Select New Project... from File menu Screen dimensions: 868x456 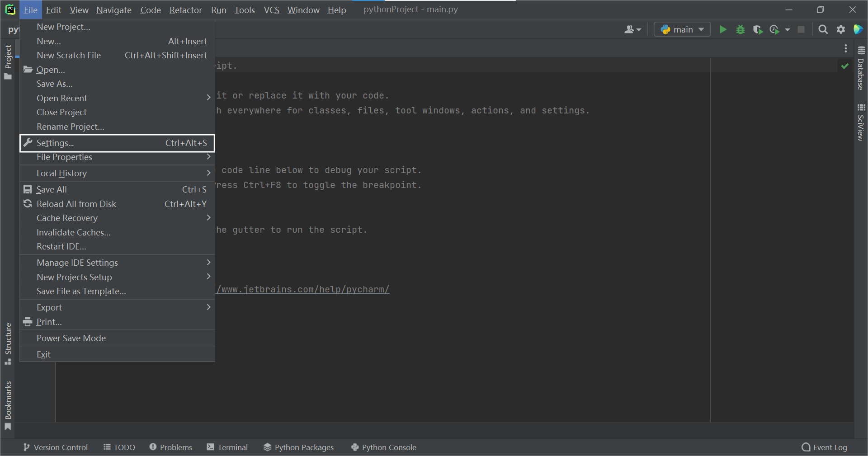tap(117, 27)
